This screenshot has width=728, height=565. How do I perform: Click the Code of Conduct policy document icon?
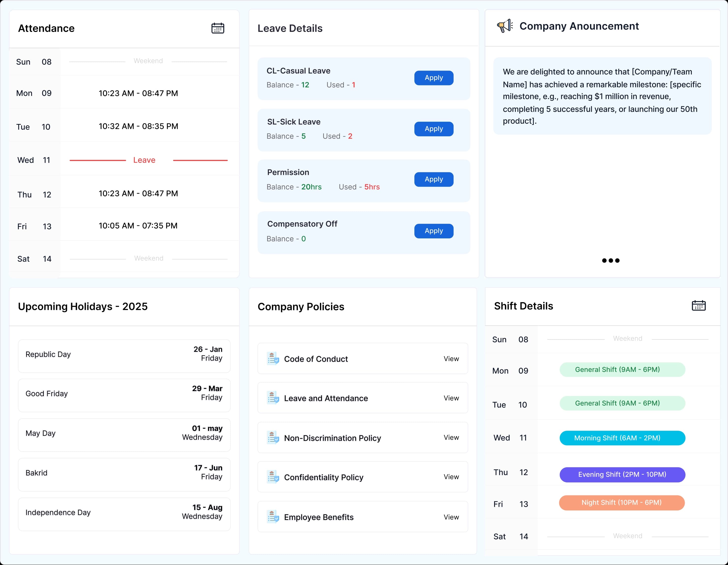click(x=273, y=359)
